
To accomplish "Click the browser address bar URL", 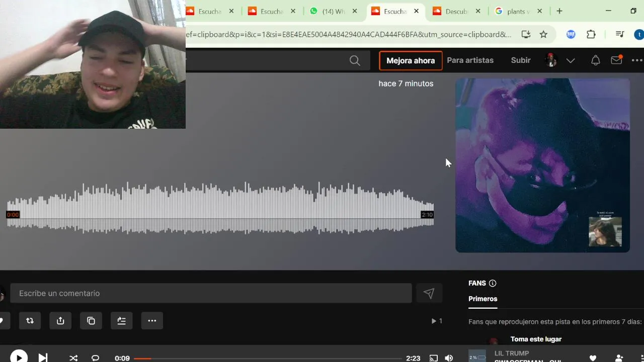I will click(349, 34).
